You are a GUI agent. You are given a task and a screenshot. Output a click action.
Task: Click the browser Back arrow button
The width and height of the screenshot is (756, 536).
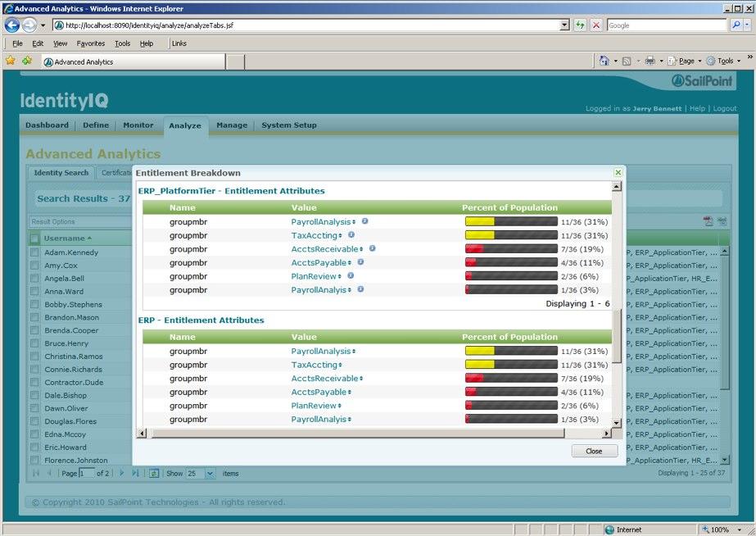point(12,25)
